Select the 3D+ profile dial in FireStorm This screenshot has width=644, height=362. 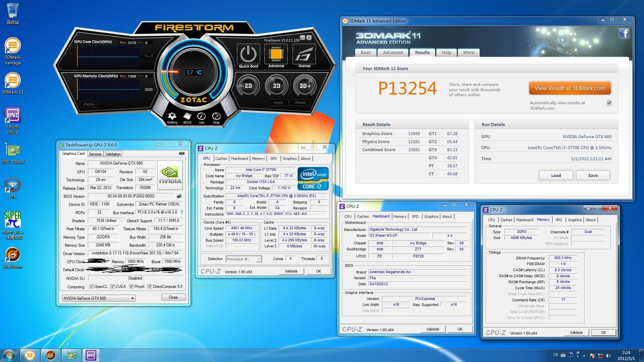[x=305, y=86]
